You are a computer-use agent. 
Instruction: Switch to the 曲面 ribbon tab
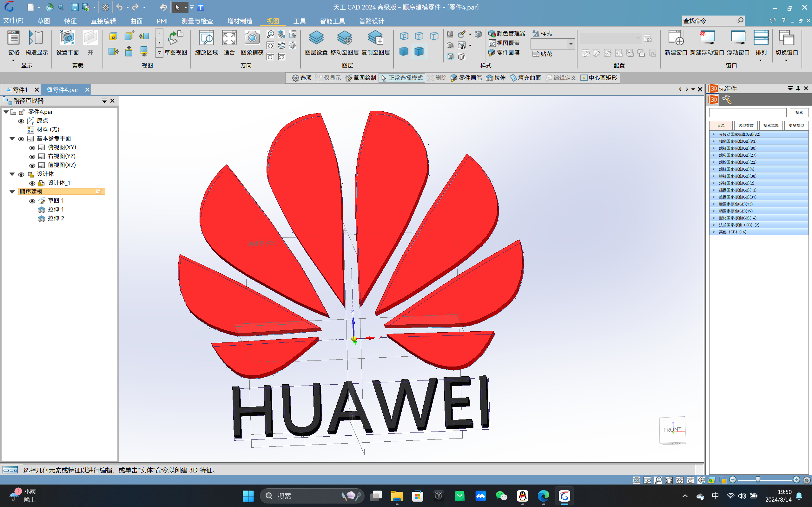click(136, 21)
